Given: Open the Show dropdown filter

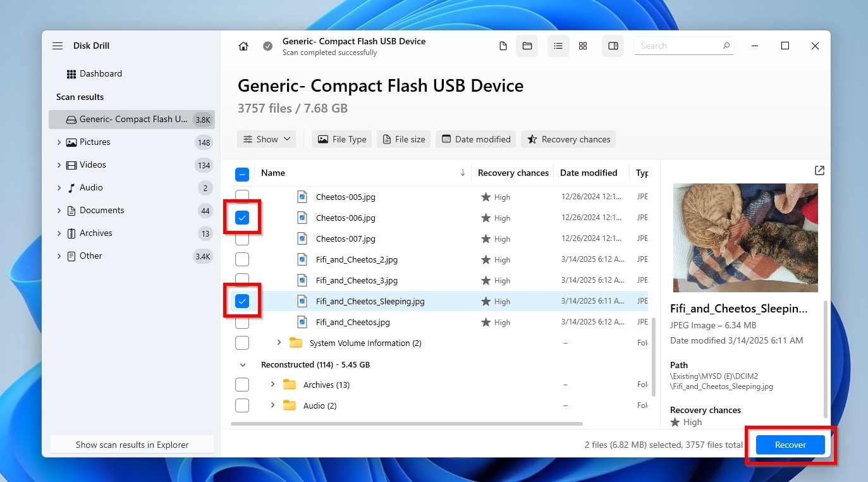Looking at the screenshot, I should click(x=266, y=139).
